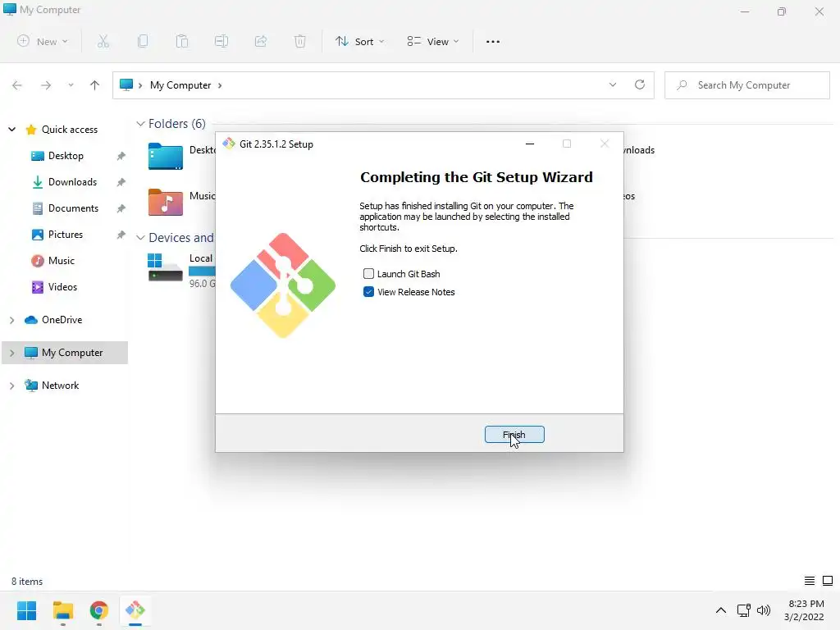Image resolution: width=840 pixels, height=630 pixels.
Task: Enable the Launch Git Bash checkbox
Action: coord(368,274)
